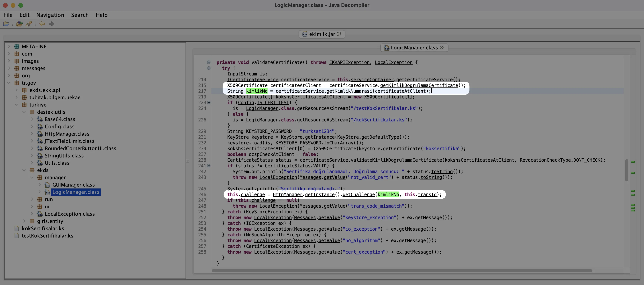Collapse the tr.gov tree node
Screen dimensions: 644x285
pos(9,83)
